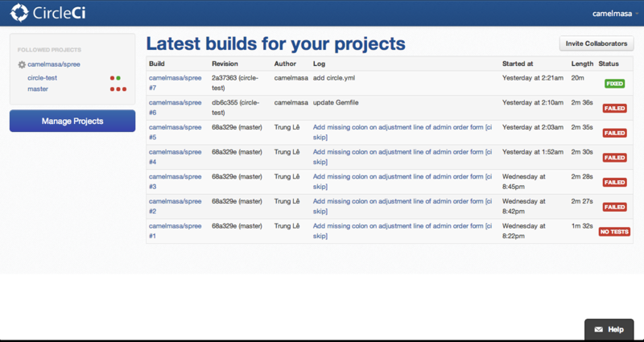Click the Log column header
644x342 pixels.
(x=319, y=64)
